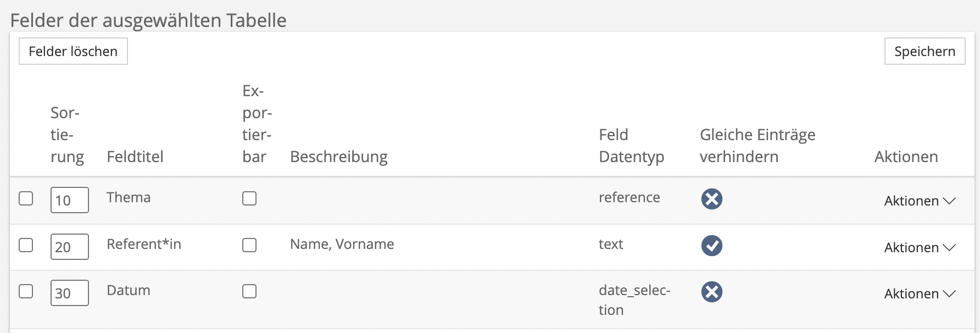Click the Felder löschen button
The width and height of the screenshot is (980, 333).
[73, 51]
